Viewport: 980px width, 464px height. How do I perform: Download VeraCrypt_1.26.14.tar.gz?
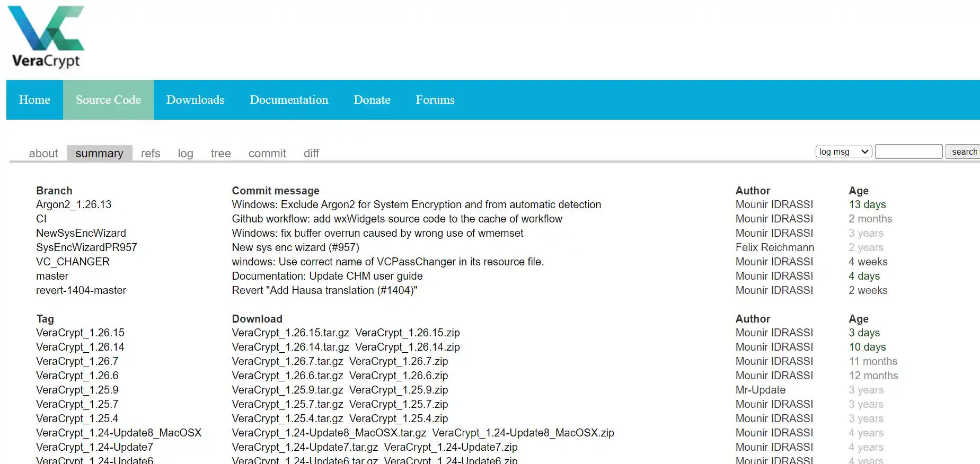pos(290,347)
